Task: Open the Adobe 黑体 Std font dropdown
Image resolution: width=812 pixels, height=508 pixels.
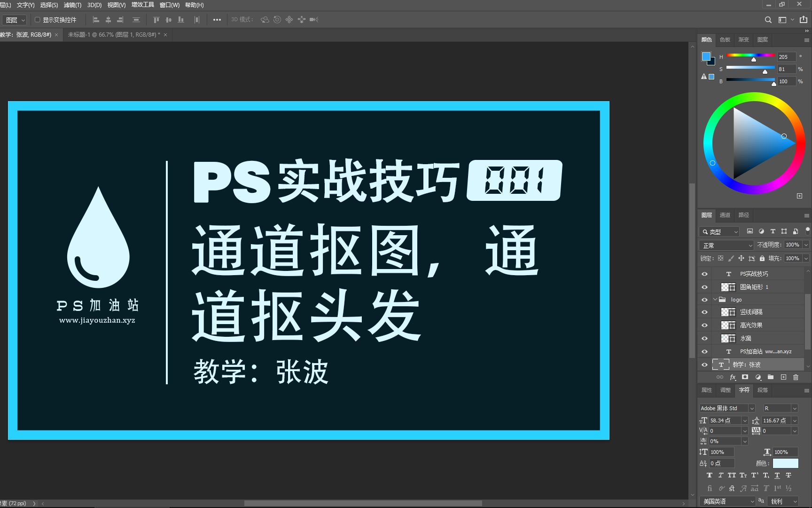Action: (x=751, y=408)
